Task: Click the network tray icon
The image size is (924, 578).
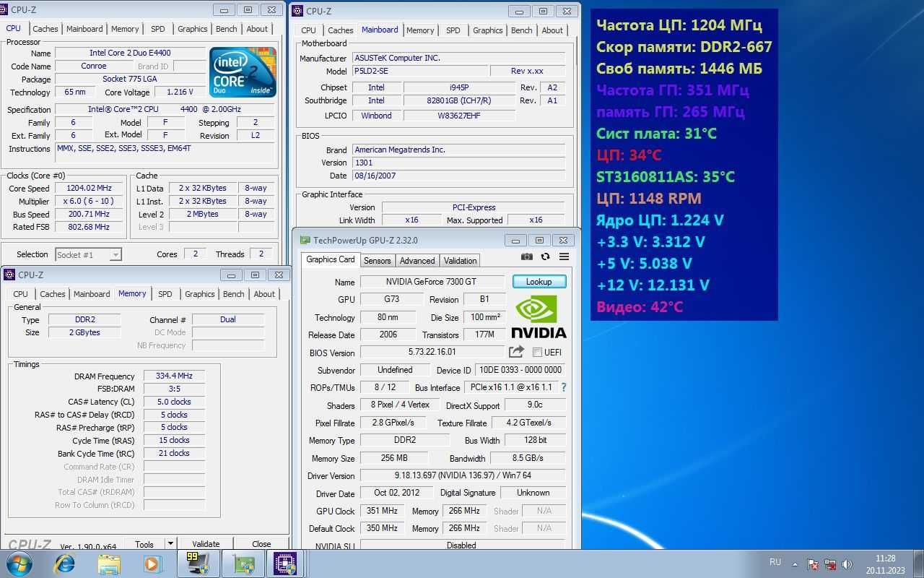Action: 830,564
